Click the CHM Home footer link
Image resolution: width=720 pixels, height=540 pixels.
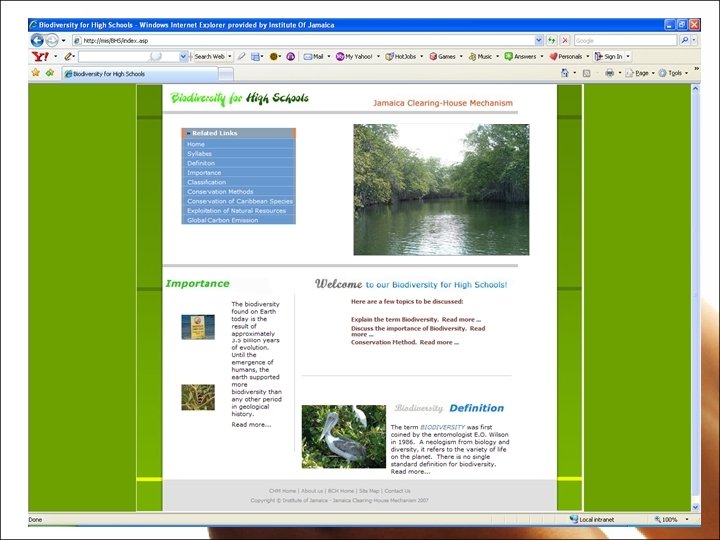(x=282, y=491)
